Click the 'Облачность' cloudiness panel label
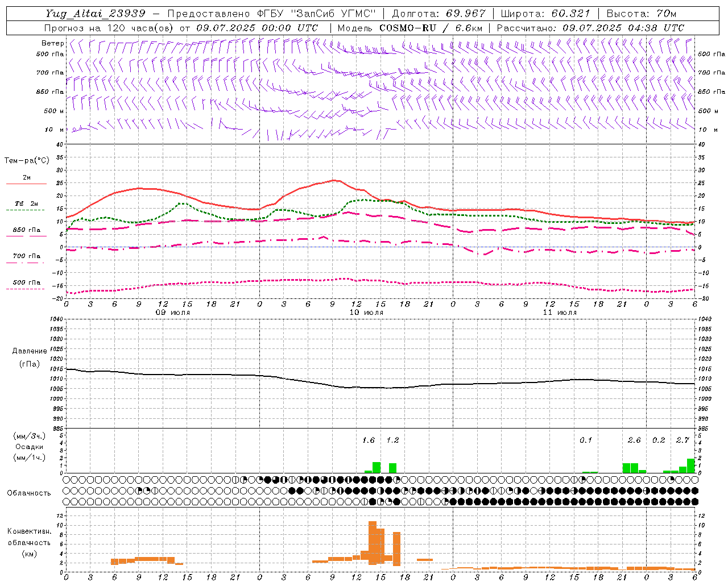 pos(29,493)
